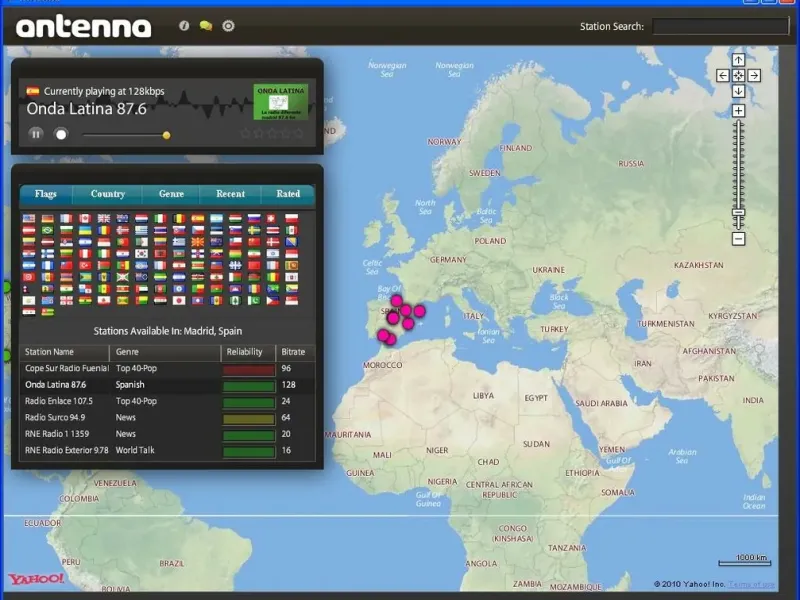
Task: Select the Brazil flag
Action: [47, 230]
